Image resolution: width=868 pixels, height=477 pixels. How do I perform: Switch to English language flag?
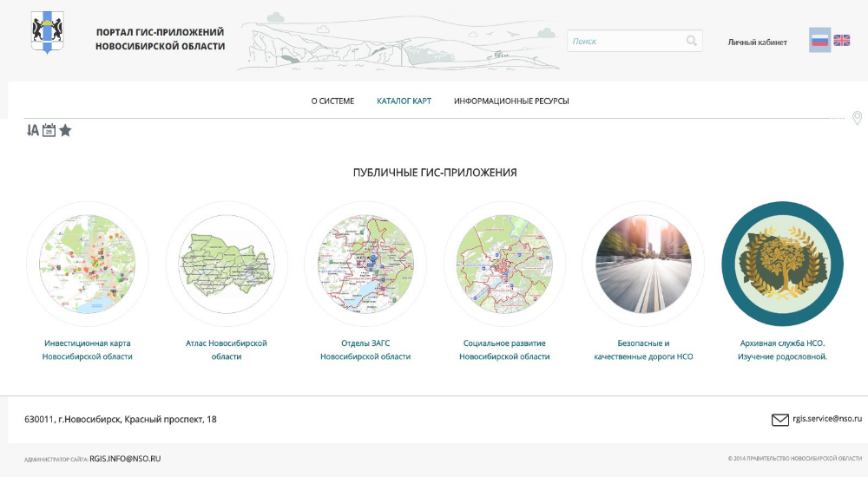(842, 40)
